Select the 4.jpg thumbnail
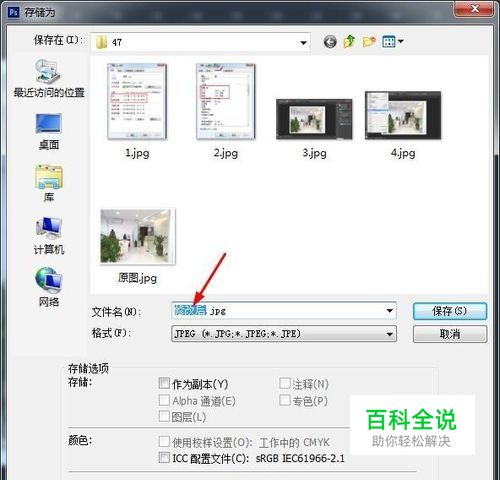 403,115
